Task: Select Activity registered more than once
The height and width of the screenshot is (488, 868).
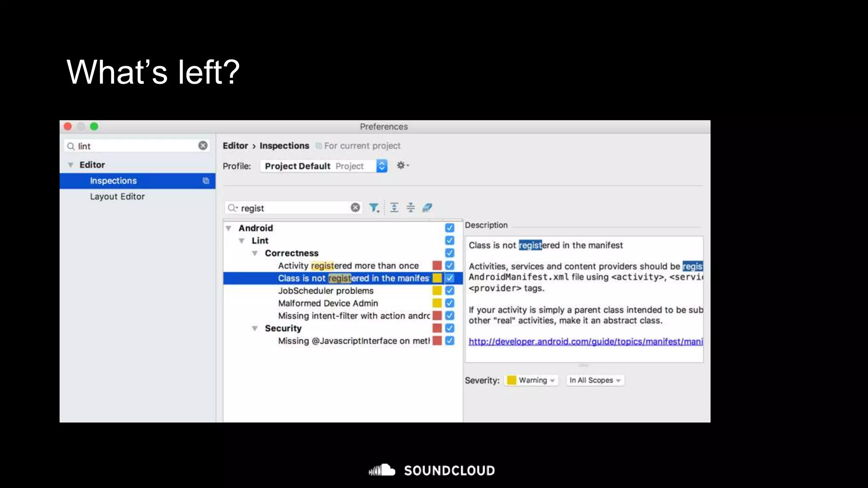Action: coord(348,266)
